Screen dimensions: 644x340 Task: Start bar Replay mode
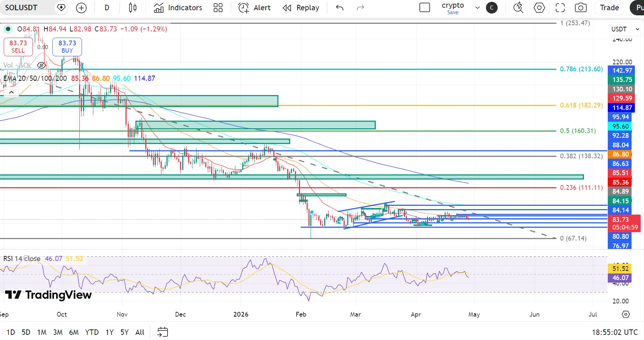coord(301,8)
